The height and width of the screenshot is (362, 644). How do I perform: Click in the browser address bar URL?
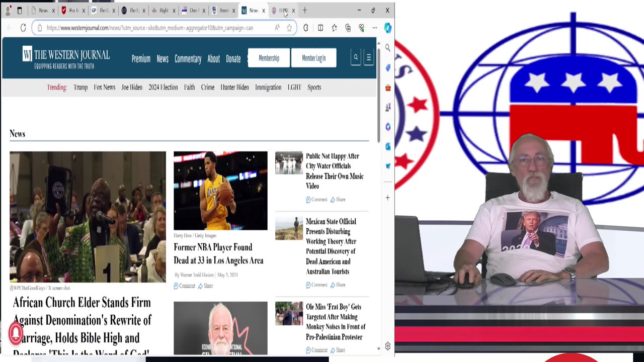coord(150,28)
